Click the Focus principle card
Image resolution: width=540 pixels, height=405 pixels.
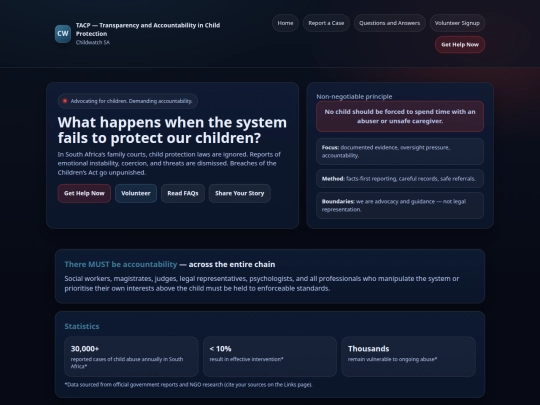tap(400, 152)
